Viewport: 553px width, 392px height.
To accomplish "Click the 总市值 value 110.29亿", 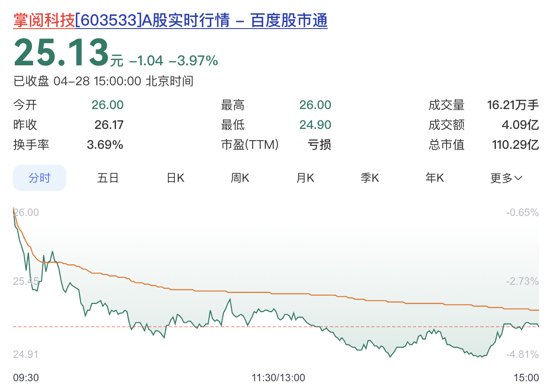I will 515,145.
